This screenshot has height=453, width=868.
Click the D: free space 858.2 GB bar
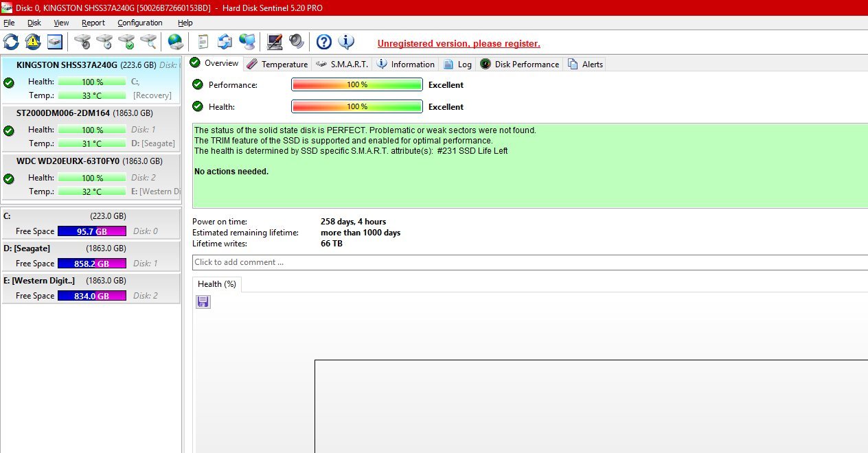tap(92, 264)
